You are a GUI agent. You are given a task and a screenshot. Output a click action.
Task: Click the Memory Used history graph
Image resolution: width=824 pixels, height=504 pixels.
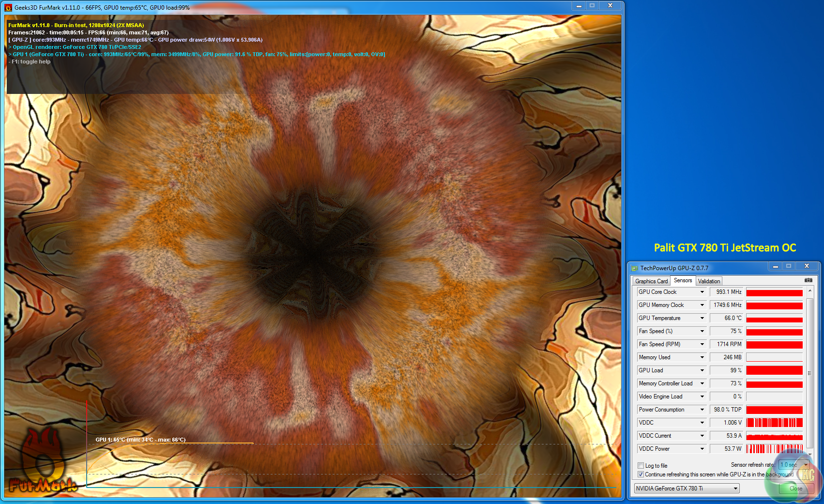point(774,357)
